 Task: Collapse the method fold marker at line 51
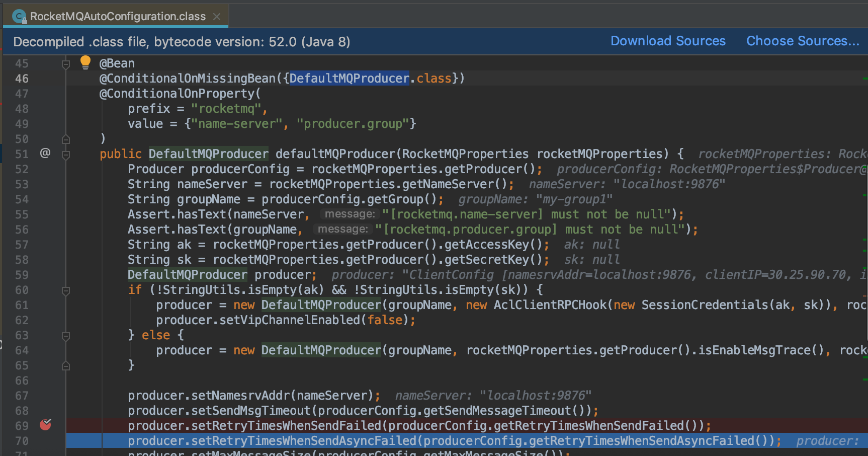point(65,155)
